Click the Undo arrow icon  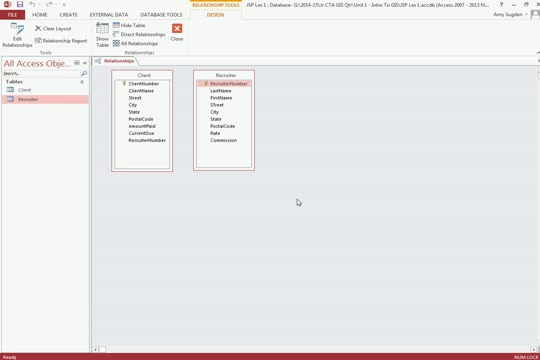[32, 4]
